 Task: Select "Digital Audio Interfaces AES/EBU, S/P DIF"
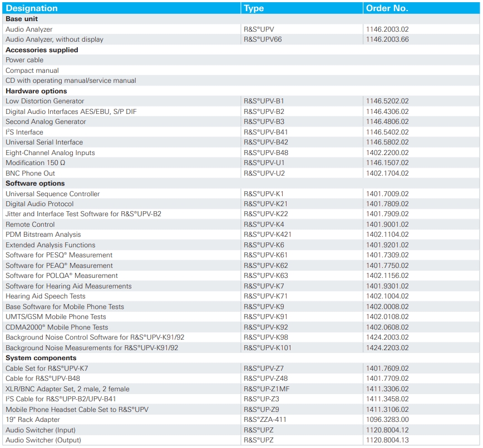pos(71,111)
